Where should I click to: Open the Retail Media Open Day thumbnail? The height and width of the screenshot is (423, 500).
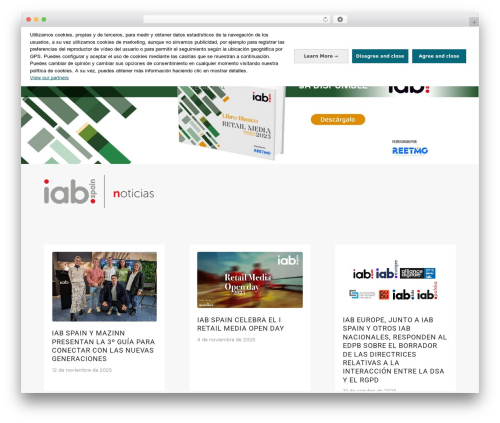[250, 280]
